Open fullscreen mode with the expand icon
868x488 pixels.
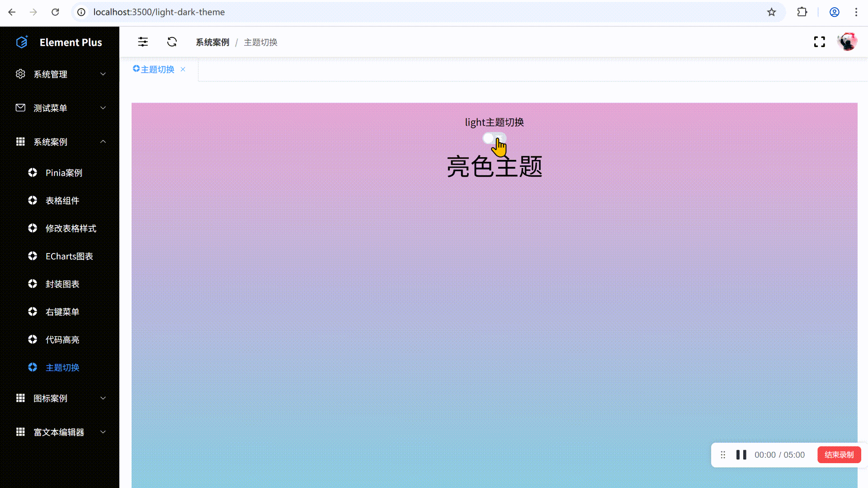pyautogui.click(x=819, y=42)
